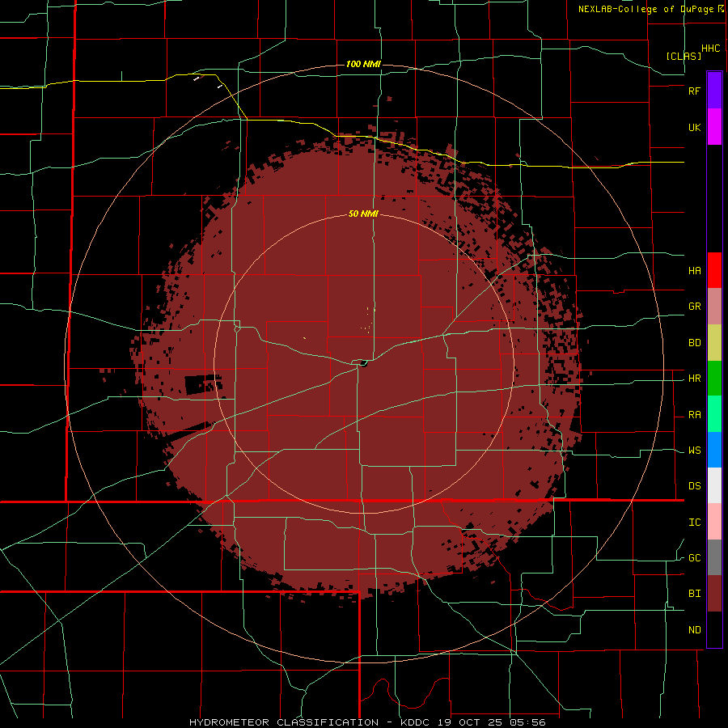Click the WS legend label
Screen dimensions: 728x728
tap(694, 451)
